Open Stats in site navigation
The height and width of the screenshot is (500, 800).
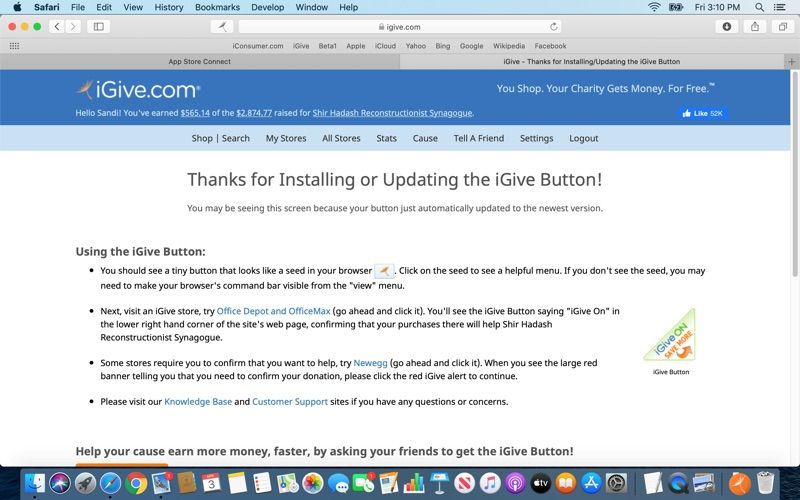point(386,138)
